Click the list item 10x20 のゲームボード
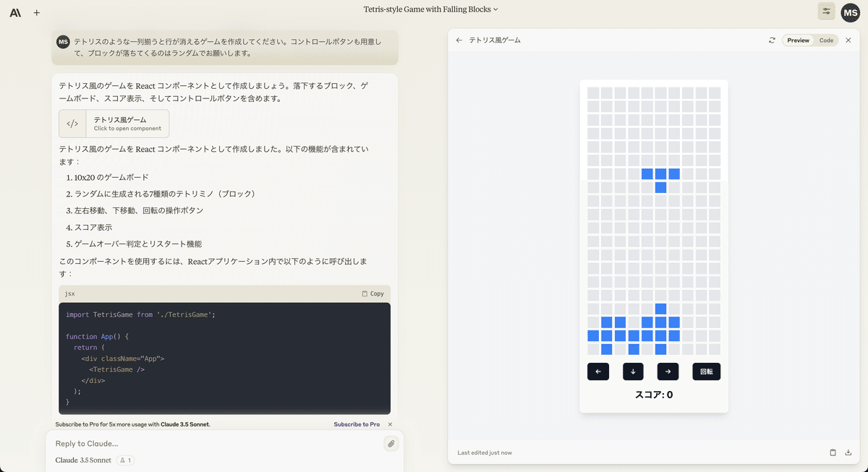 pyautogui.click(x=111, y=178)
